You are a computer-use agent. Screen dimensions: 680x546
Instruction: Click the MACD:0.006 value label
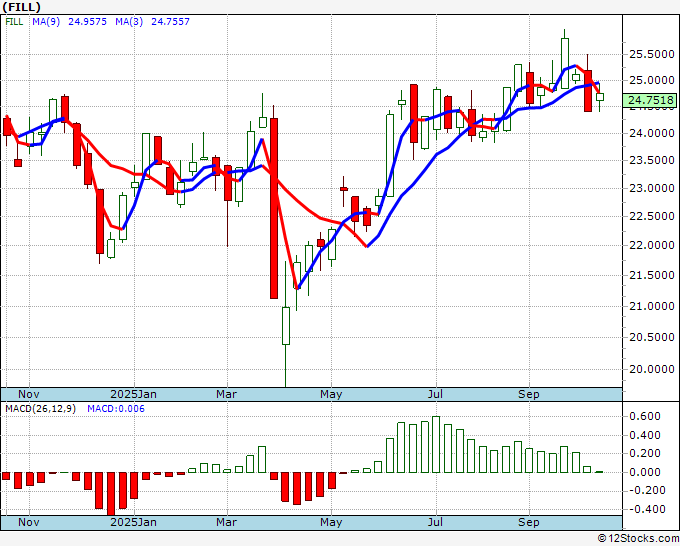point(116,409)
